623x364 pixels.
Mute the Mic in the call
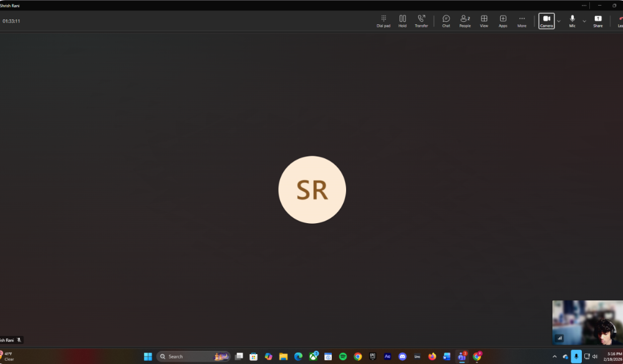(x=572, y=21)
